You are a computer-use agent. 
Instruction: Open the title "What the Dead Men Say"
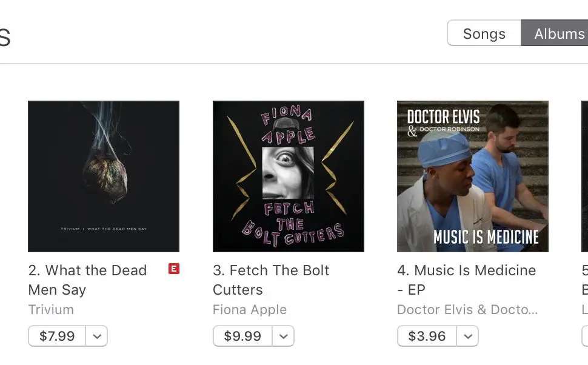pos(88,280)
